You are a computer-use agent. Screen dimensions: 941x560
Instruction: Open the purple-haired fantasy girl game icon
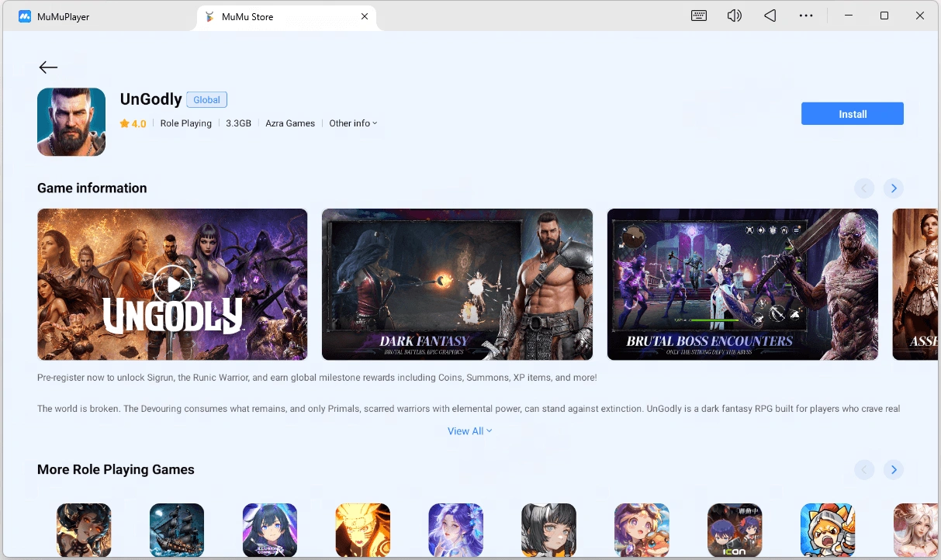pyautogui.click(x=456, y=531)
